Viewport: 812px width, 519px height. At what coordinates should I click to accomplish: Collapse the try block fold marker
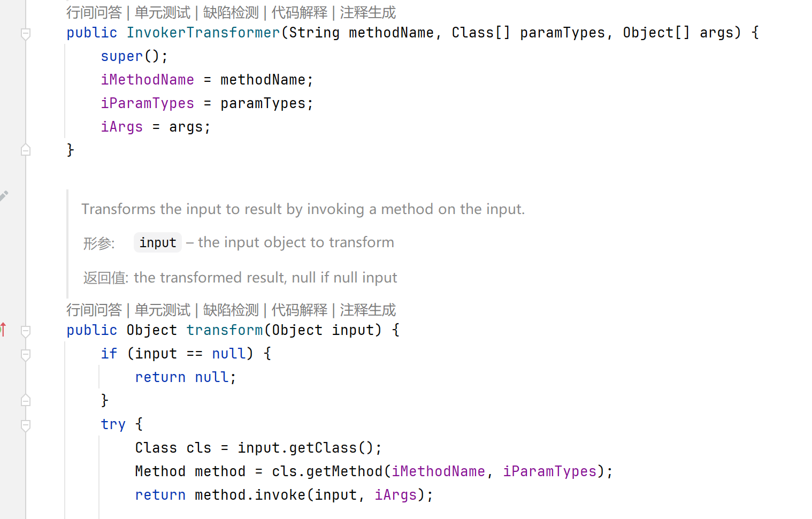pos(25,425)
